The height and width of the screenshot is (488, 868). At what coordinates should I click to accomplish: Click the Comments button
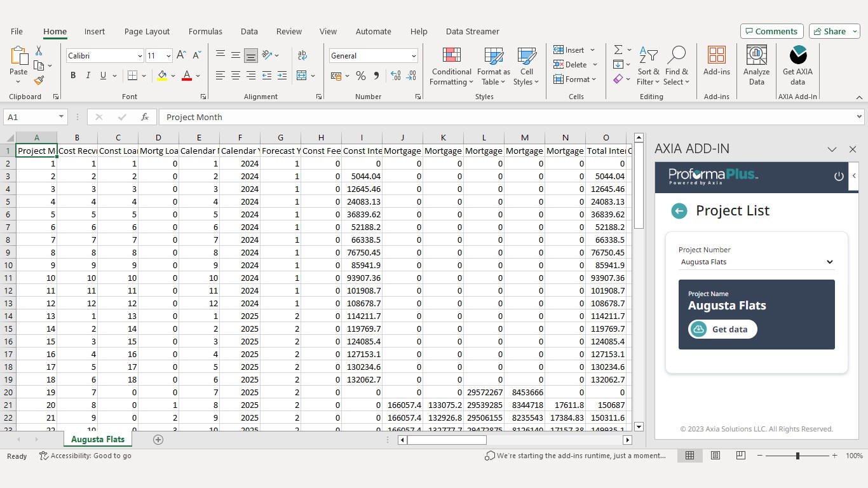click(x=771, y=31)
